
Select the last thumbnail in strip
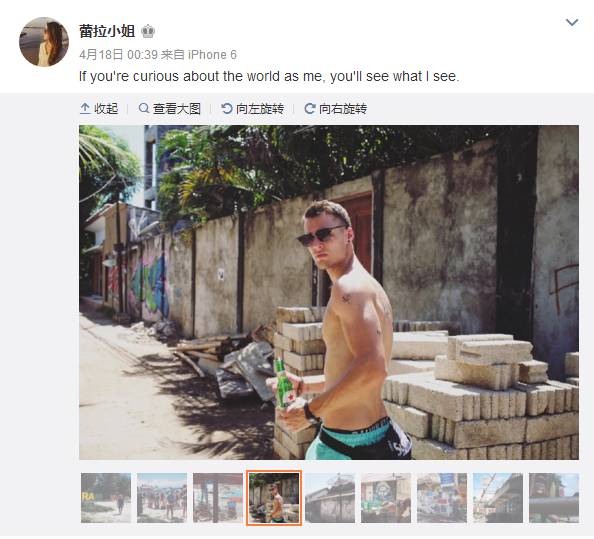point(554,498)
